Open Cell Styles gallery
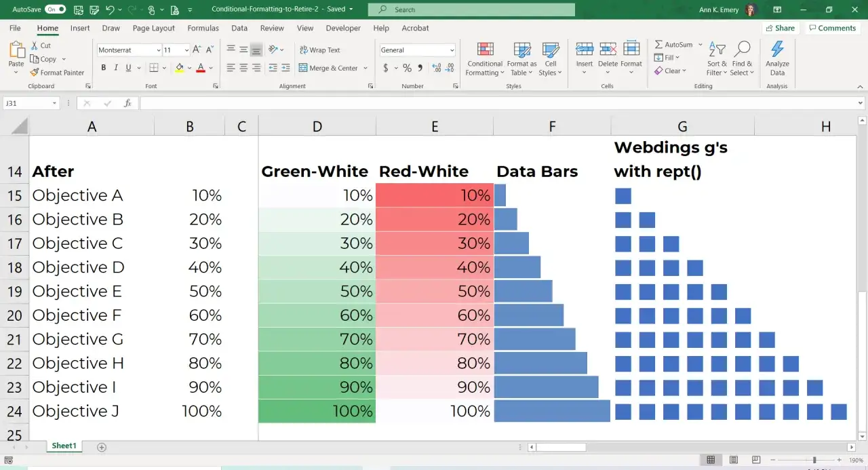The width and height of the screenshot is (868, 470). tap(550, 59)
